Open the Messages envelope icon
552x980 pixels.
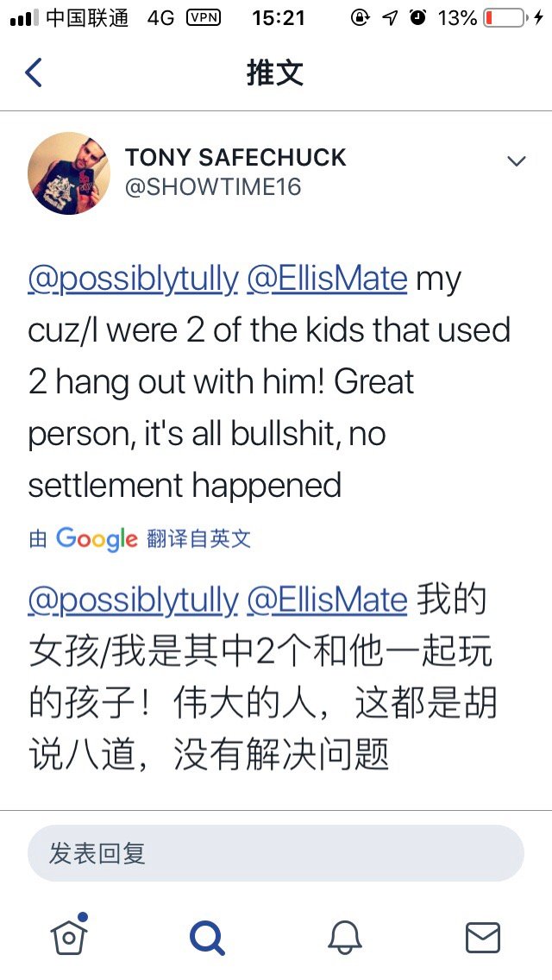tap(482, 937)
